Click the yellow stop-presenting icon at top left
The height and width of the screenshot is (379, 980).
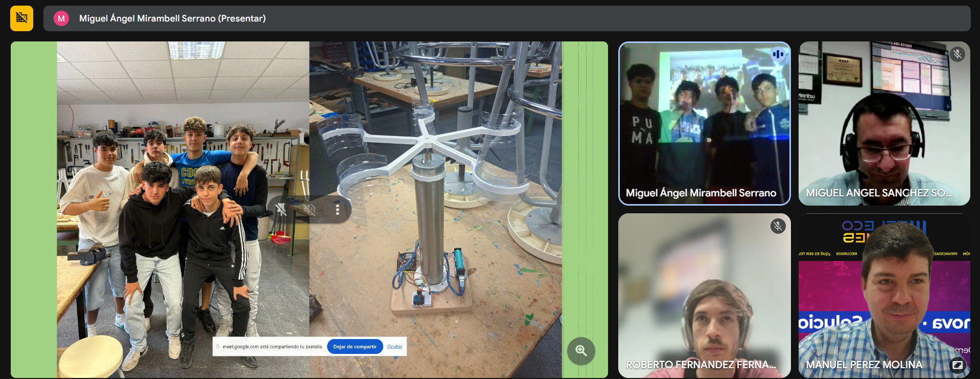[x=21, y=18]
